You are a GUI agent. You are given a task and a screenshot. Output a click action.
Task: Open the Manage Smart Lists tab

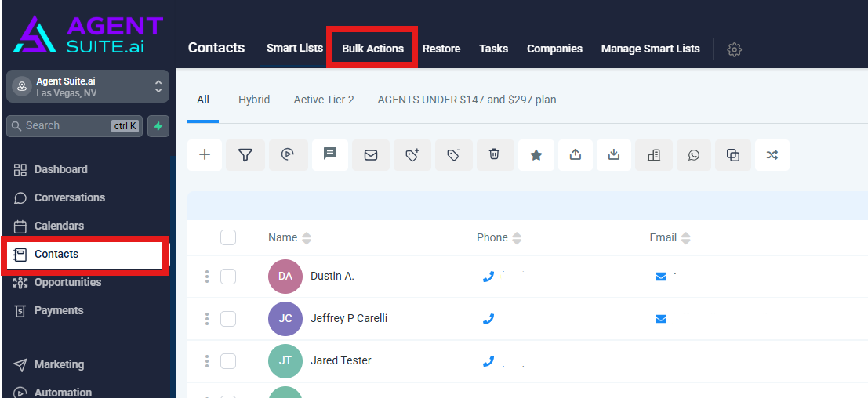(651, 49)
